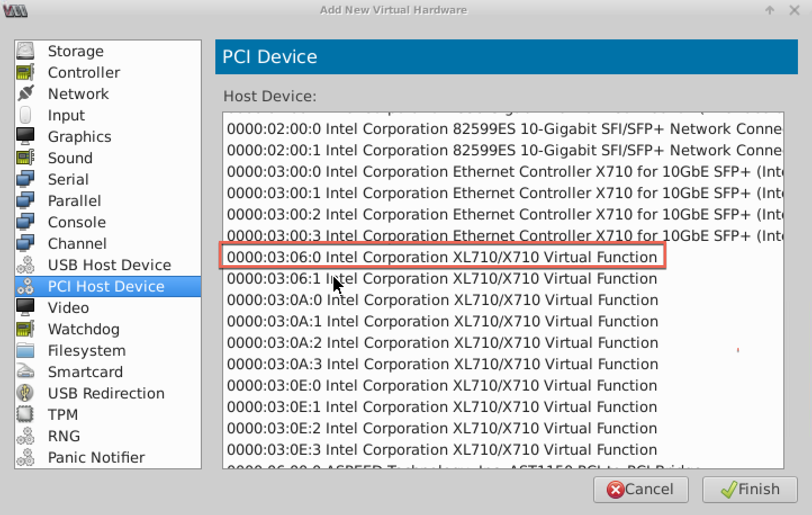Select 0000:03:00:0 Ethernet Controller X710
This screenshot has width=812, height=515.
503,172
